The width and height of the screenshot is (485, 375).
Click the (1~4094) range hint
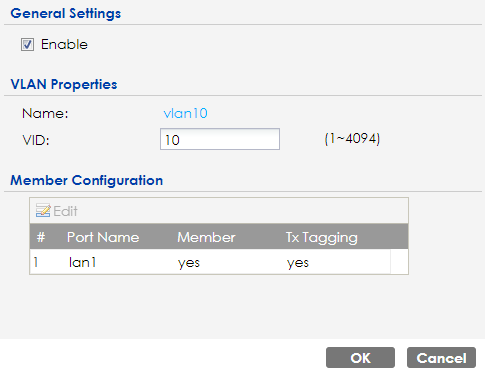[x=352, y=138]
